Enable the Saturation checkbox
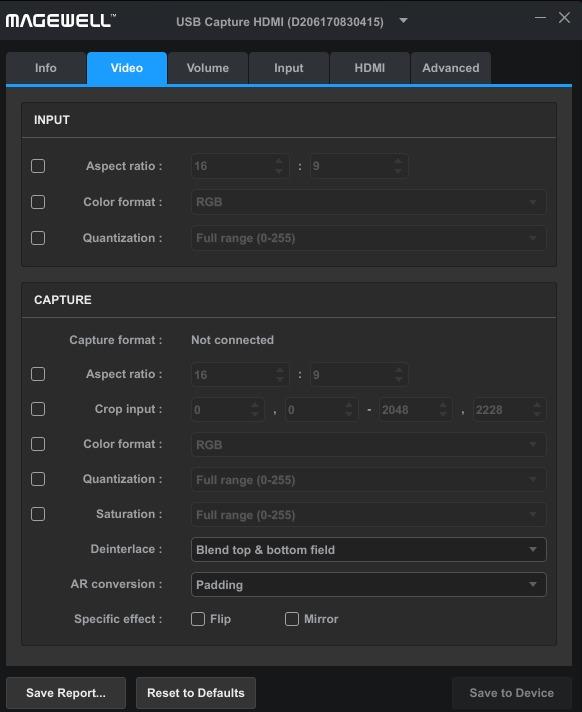582x712 pixels. coord(38,514)
